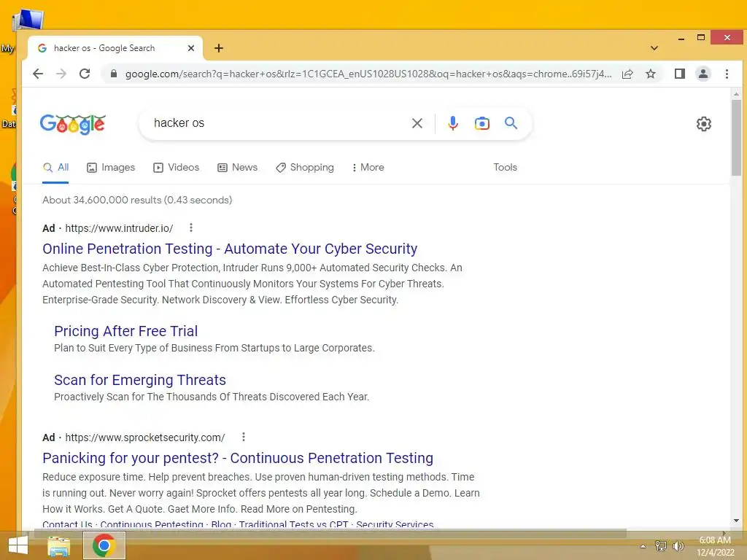Open the intruder.io ad options dots
Image resolution: width=747 pixels, height=560 pixels.
[x=191, y=227]
